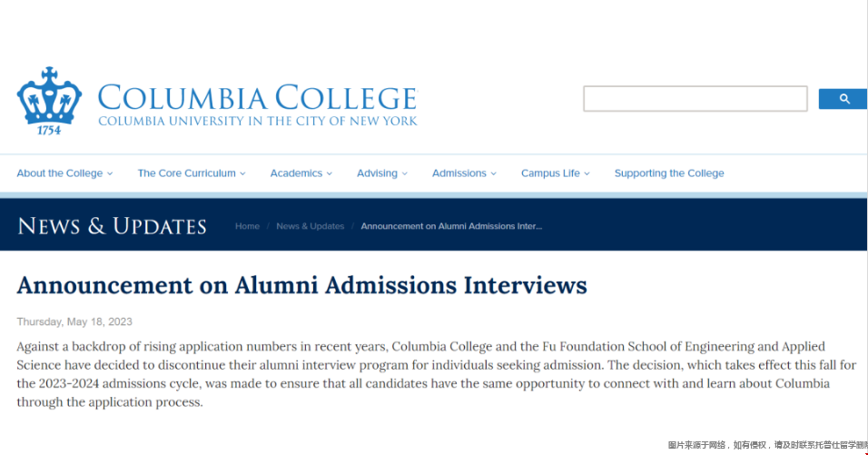Expand the Advising chevron arrow
The image size is (868, 455).
tap(405, 173)
